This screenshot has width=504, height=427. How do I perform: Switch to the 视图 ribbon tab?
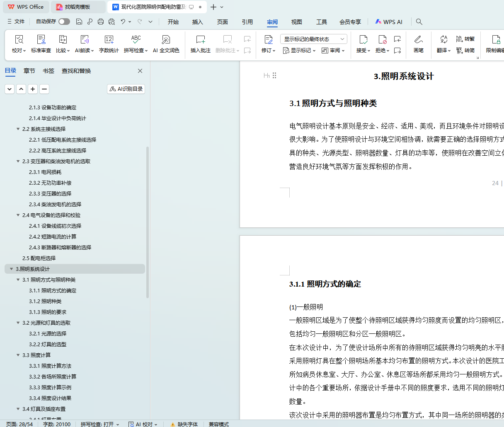point(296,22)
